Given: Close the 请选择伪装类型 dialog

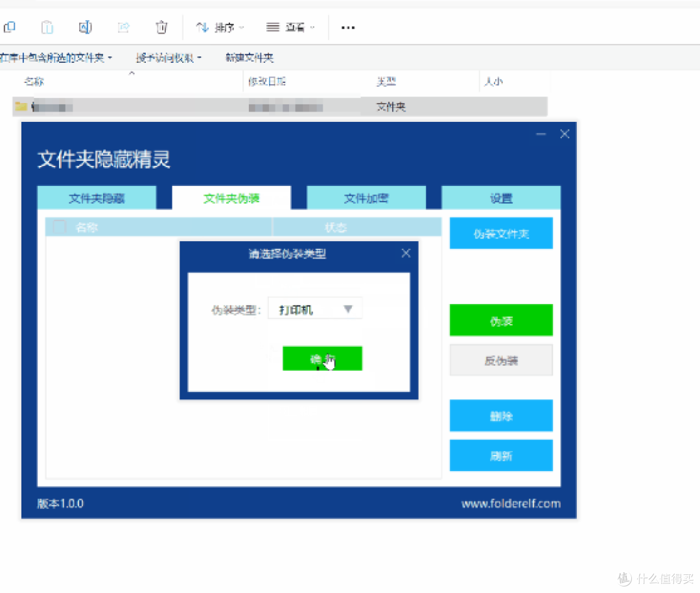Looking at the screenshot, I should pos(406,253).
